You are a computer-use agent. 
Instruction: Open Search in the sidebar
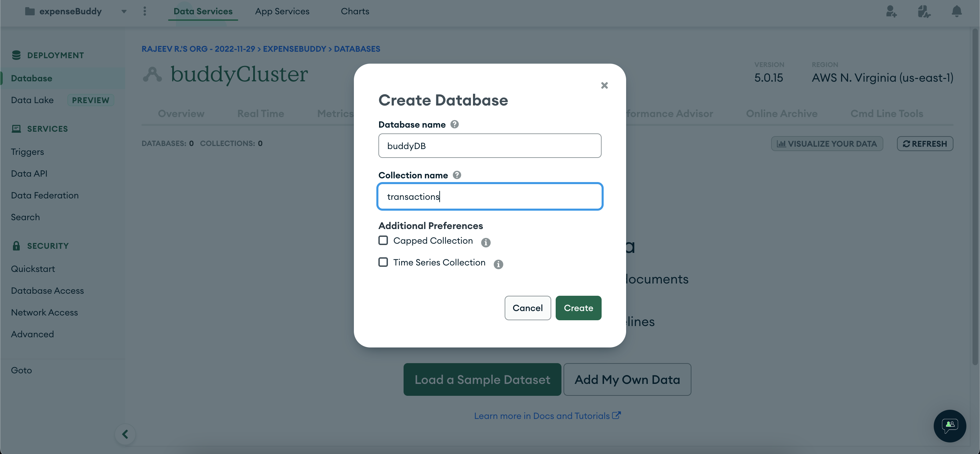25,217
